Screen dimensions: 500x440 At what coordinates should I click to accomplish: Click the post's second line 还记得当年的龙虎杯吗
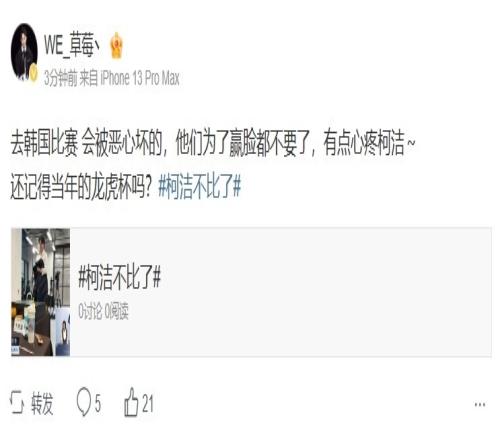click(81, 186)
